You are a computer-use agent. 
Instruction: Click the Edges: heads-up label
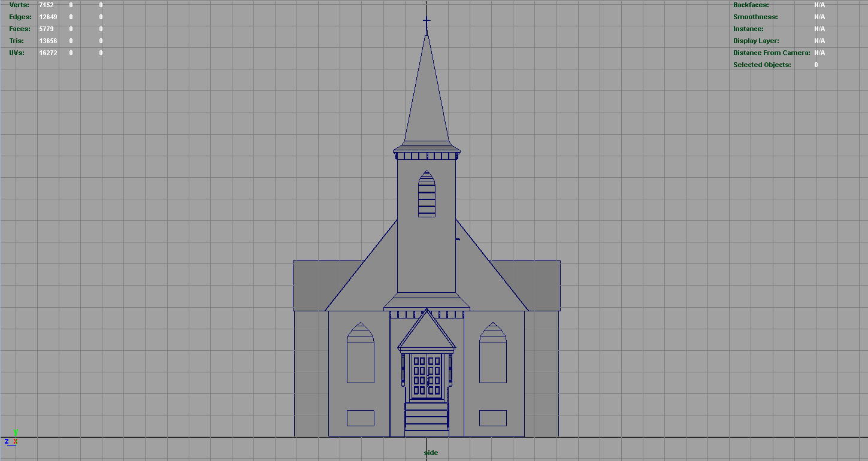20,17
